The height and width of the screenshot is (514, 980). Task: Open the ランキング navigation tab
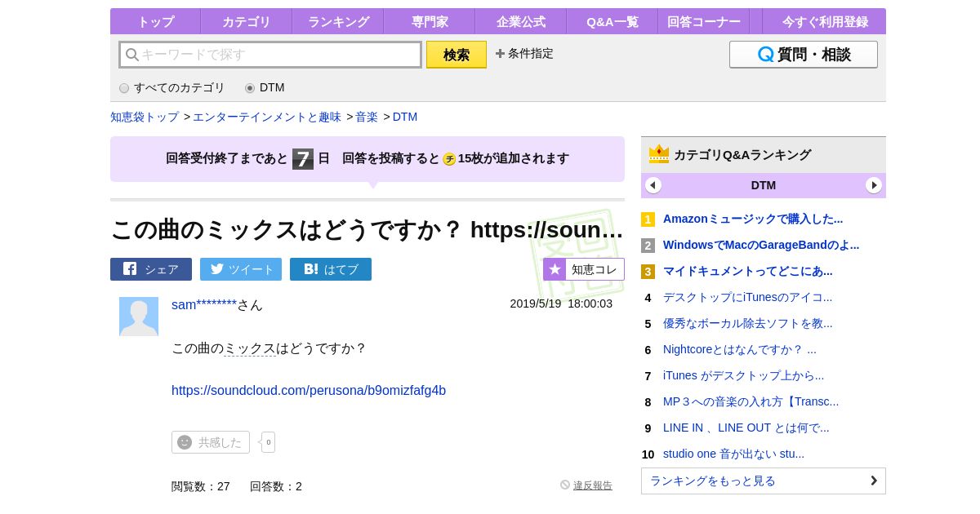[x=337, y=21]
